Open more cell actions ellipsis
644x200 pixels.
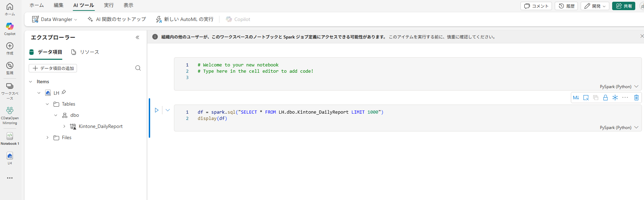coord(625,98)
